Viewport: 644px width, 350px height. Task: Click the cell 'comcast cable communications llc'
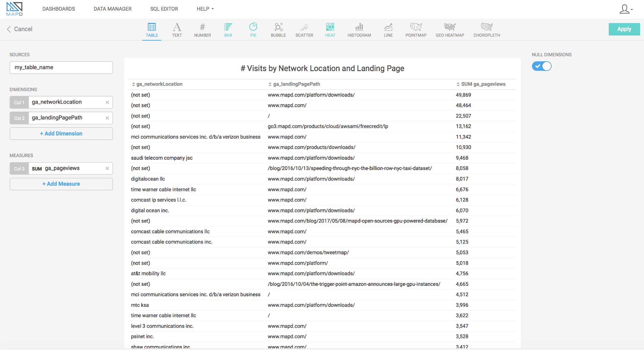(x=170, y=231)
